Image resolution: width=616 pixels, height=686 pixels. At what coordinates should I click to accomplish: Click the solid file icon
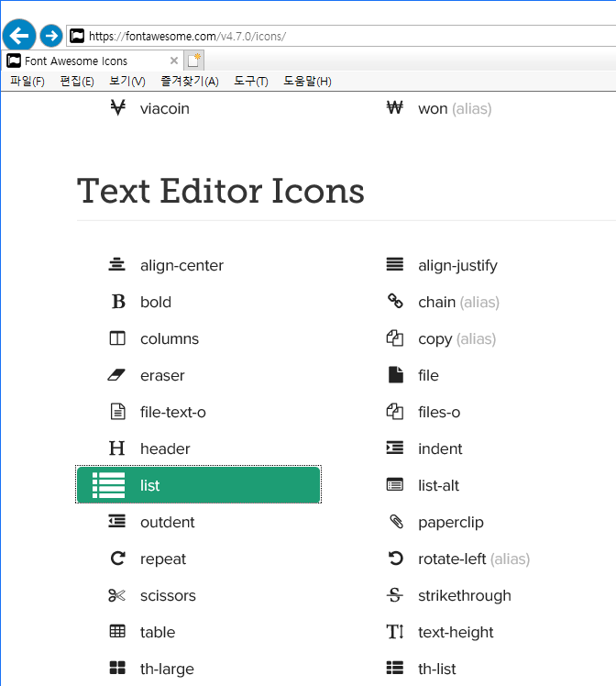pyautogui.click(x=396, y=375)
